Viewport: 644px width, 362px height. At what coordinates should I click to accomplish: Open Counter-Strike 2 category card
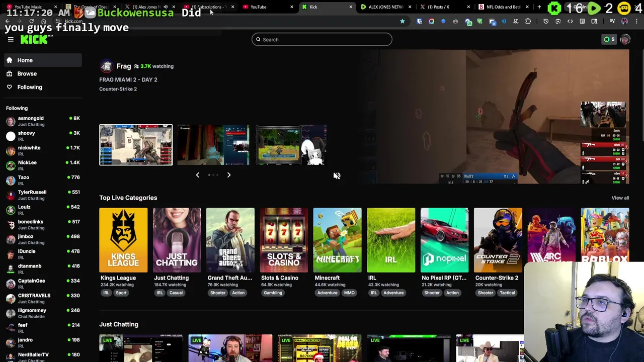tap(498, 240)
